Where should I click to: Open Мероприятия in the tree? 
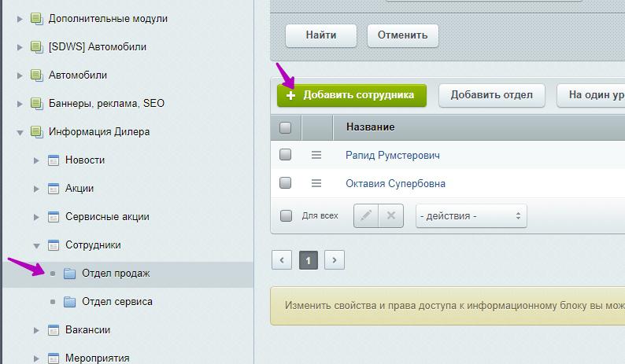coord(98,358)
